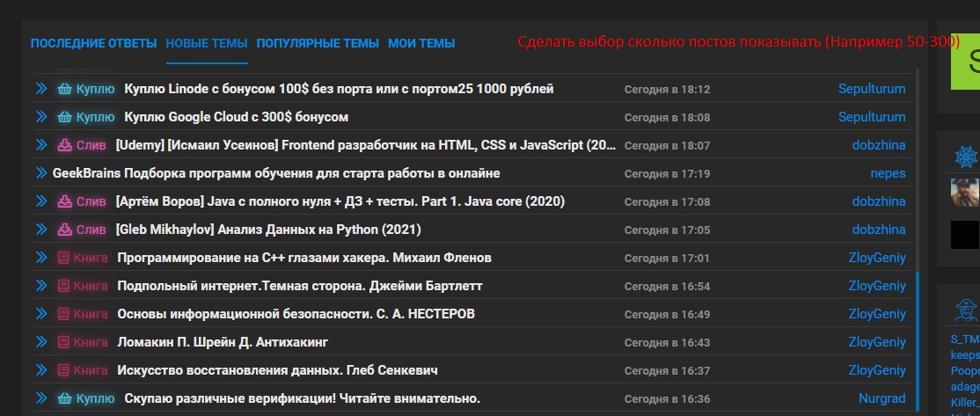Switch to the ПОСЛЕДНИЕ ОТВЕТЫ tab
The image size is (980, 416).
[94, 43]
